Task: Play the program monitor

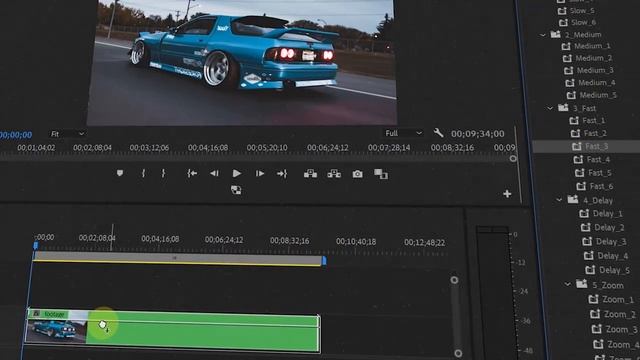Action: [236, 173]
